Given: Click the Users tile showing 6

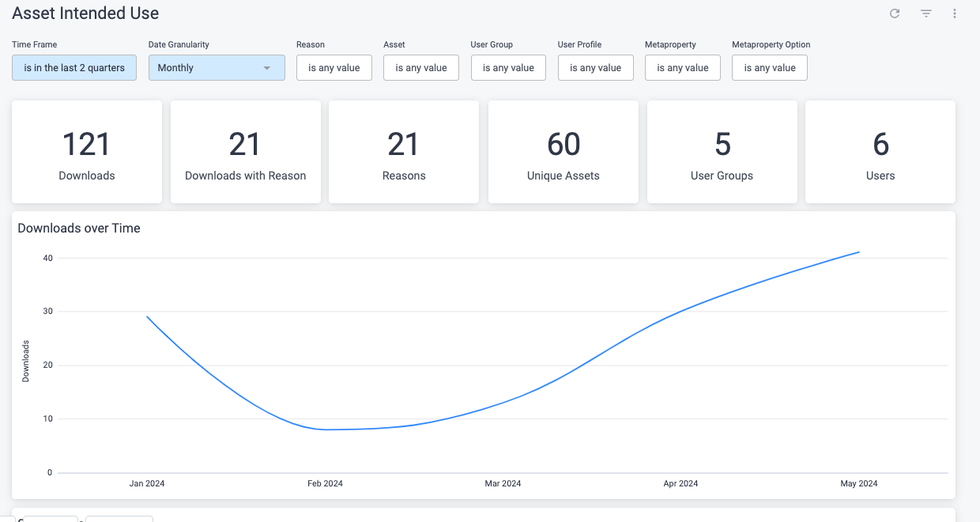Looking at the screenshot, I should point(880,152).
